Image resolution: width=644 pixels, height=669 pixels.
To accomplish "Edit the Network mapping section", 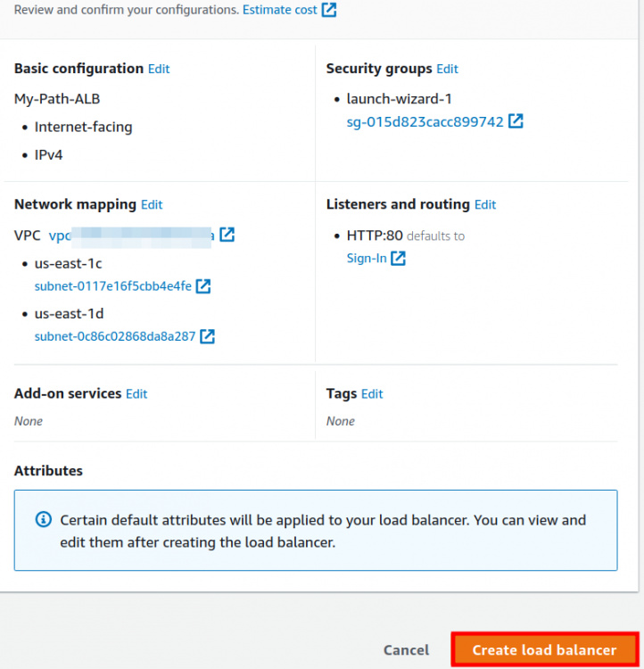I will click(x=152, y=204).
